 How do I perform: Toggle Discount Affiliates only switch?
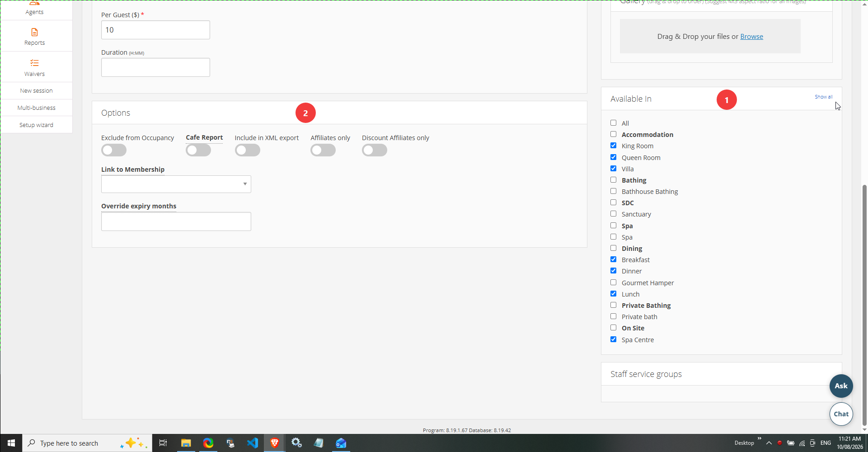point(375,150)
